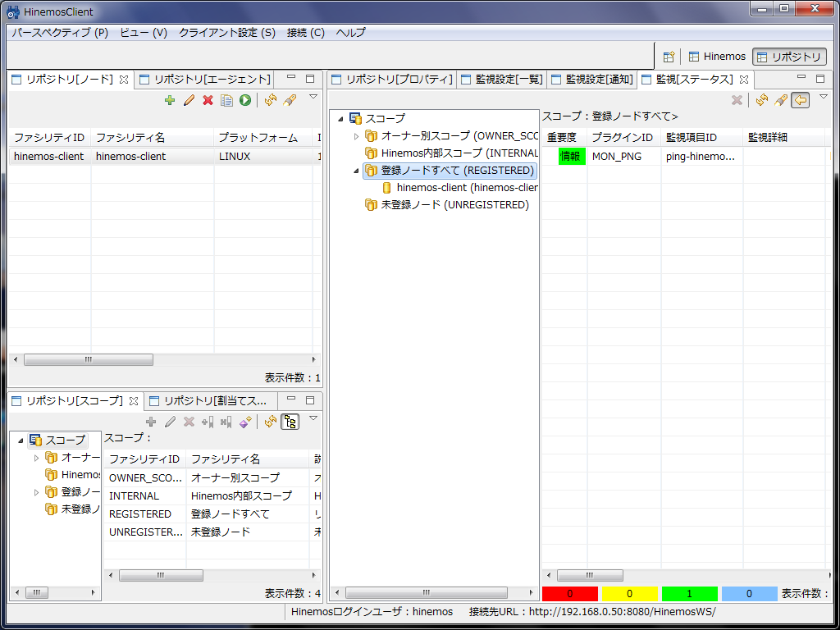Maximize the node view panel
The height and width of the screenshot is (630, 840).
tap(310, 79)
